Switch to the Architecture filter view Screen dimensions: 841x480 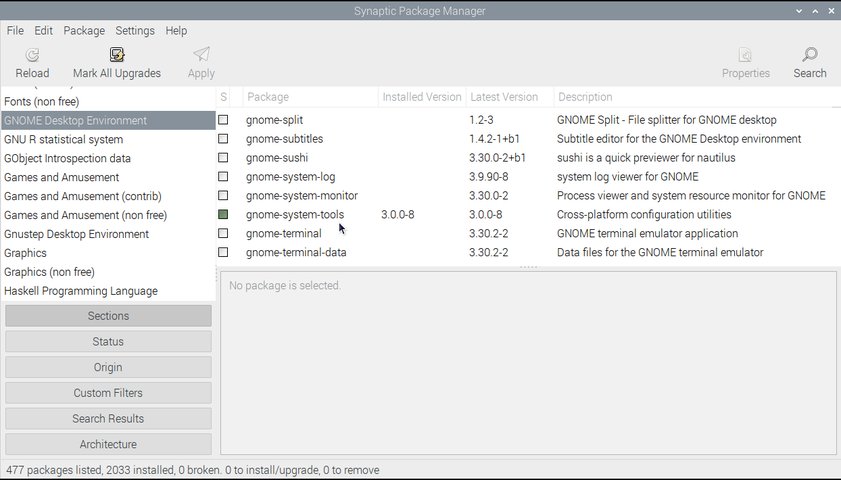[108, 445]
